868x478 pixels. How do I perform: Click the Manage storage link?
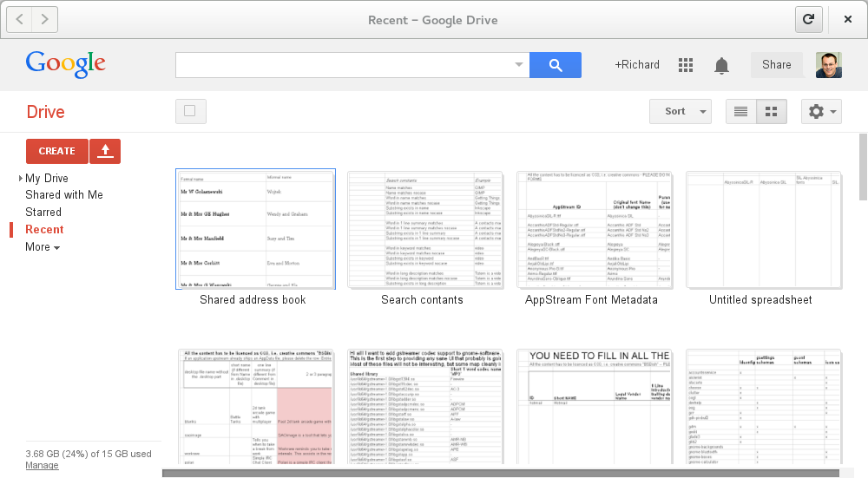click(42, 465)
